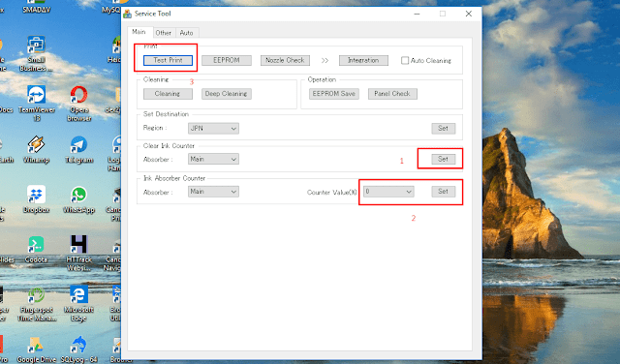This screenshot has height=364, width=620.
Task: Click the Integration button
Action: point(363,60)
